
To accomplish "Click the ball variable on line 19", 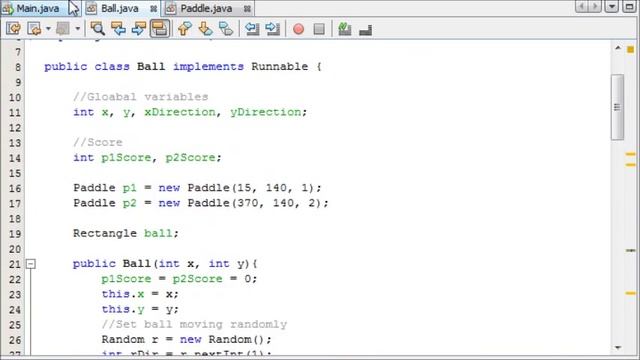I will pos(158,233).
